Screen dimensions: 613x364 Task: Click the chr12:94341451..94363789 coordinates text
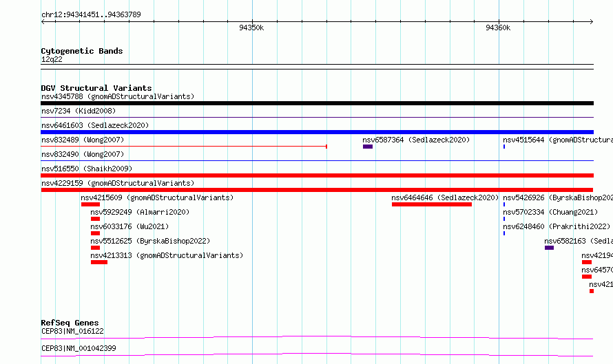coord(91,15)
